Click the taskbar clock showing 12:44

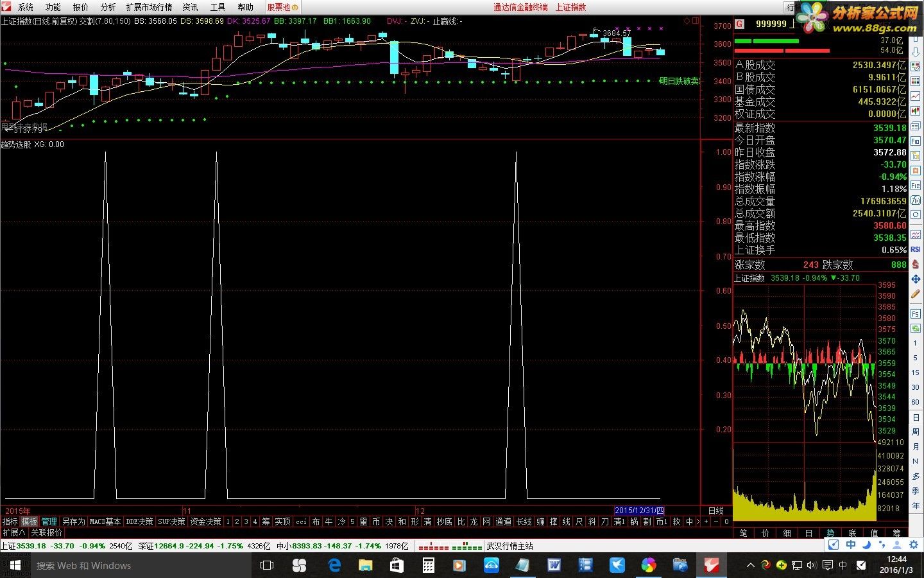pos(897,565)
